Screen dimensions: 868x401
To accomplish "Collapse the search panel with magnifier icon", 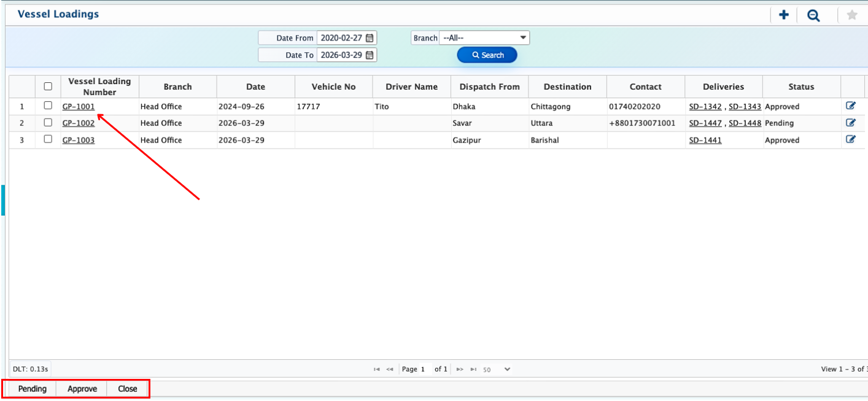I will [x=813, y=15].
